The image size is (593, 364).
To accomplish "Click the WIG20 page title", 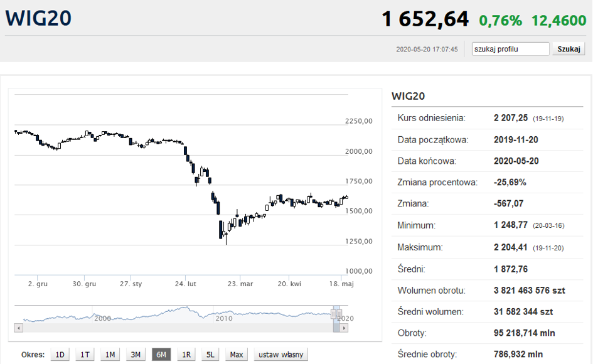I will click(38, 18).
